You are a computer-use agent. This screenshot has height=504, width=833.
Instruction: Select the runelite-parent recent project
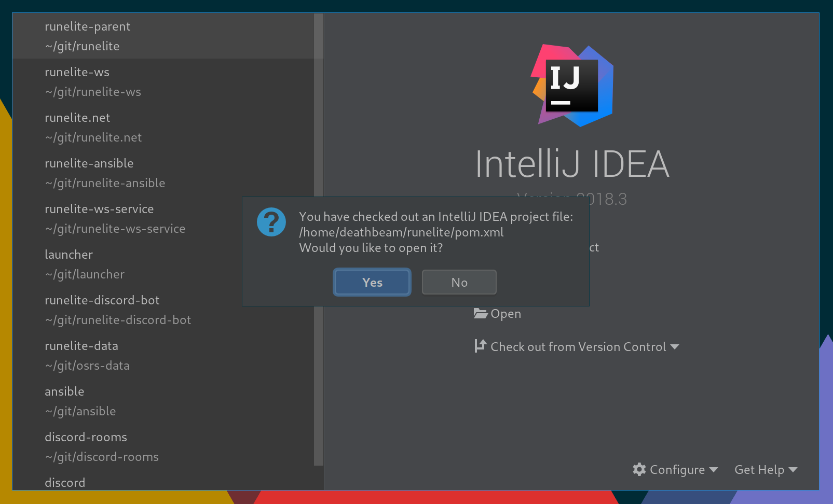pyautogui.click(x=163, y=36)
